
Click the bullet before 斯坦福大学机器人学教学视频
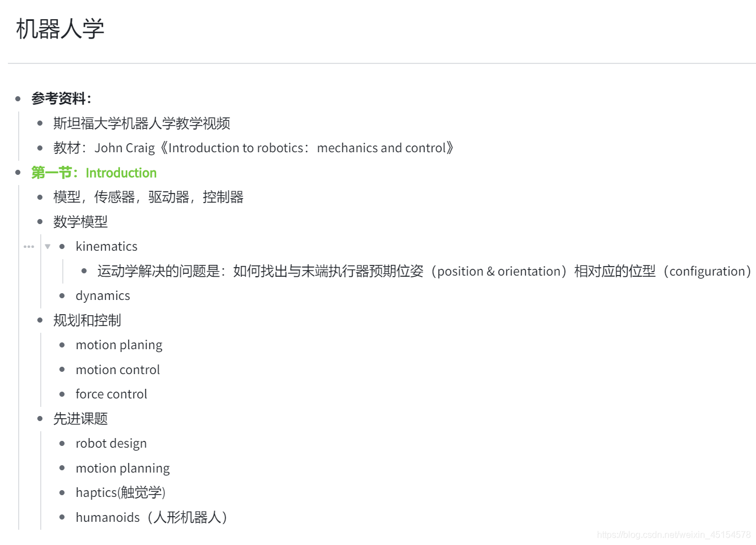pos(40,123)
